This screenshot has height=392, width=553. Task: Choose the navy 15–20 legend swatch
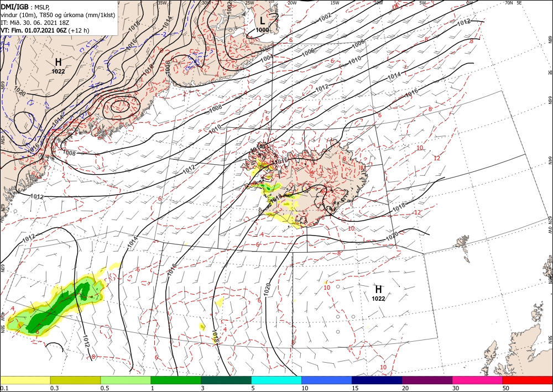(377, 380)
